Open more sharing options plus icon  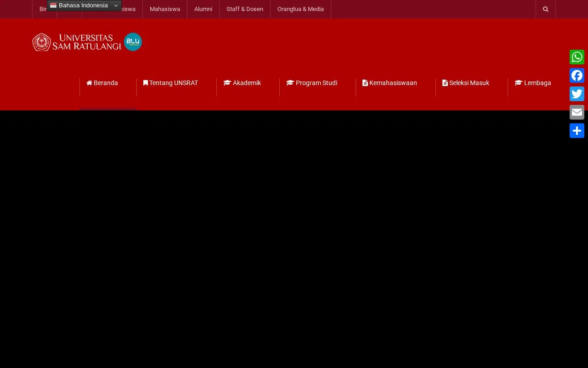pyautogui.click(x=577, y=131)
